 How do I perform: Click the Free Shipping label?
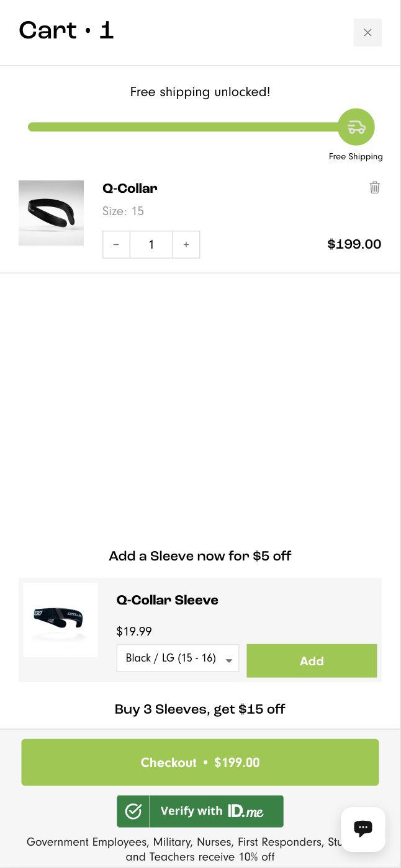pos(356,156)
